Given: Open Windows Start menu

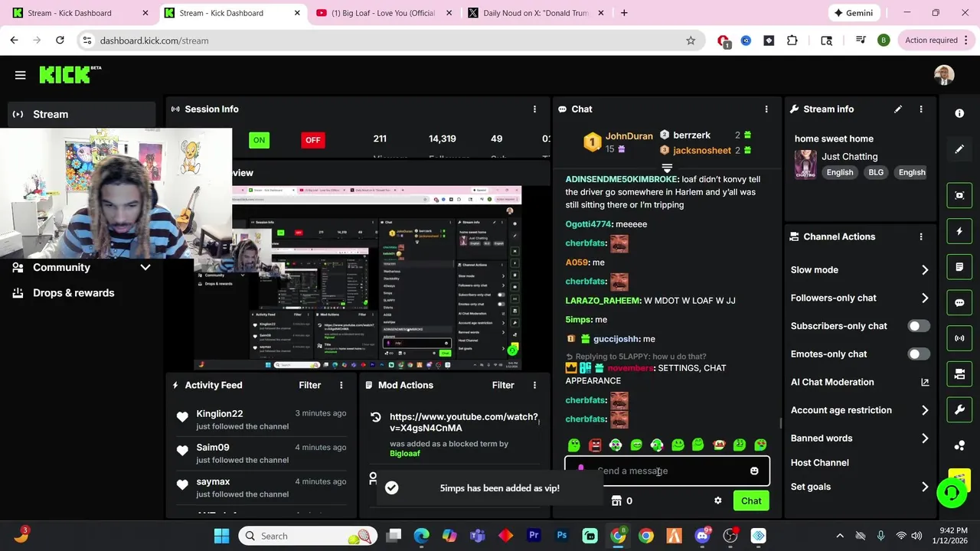Looking at the screenshot, I should tap(221, 536).
